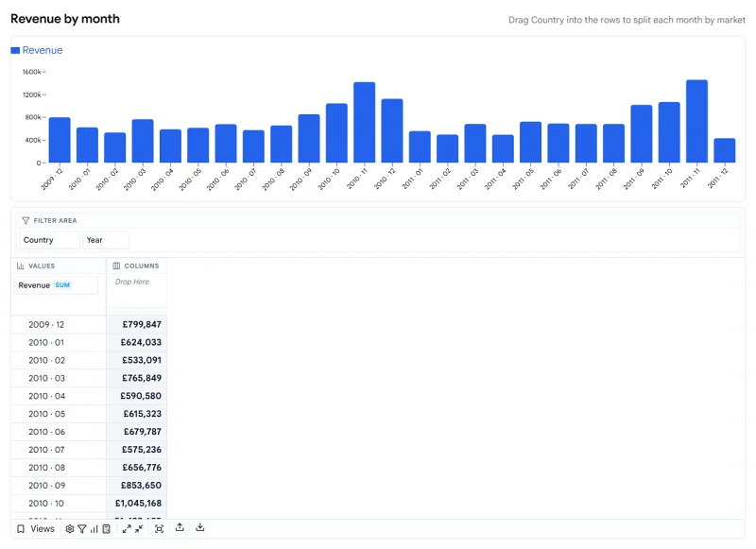Screen dimensions: 756x549
Task: Click the download arrow icon
Action: pyautogui.click(x=200, y=528)
